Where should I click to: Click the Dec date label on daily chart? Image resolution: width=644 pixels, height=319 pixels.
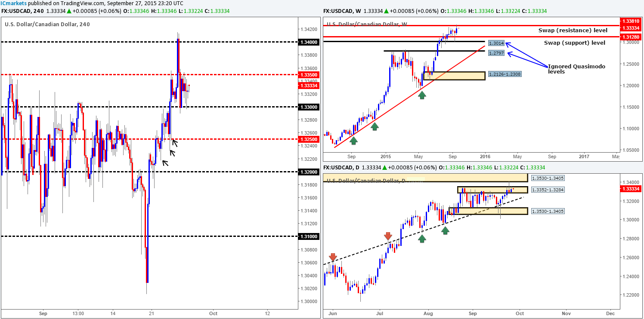point(610,313)
